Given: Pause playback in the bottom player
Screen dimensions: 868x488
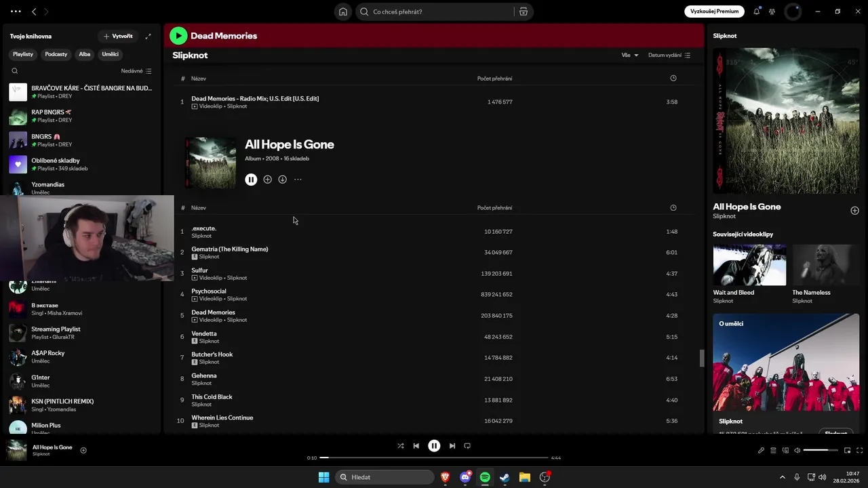Looking at the screenshot, I should 434,446.
